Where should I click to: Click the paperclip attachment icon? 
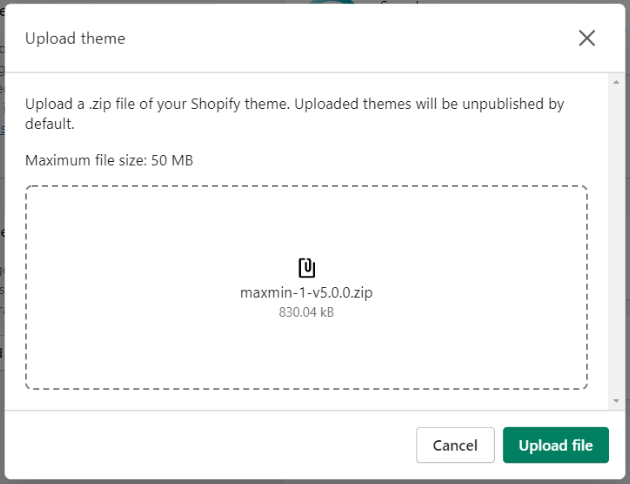pyautogui.click(x=307, y=267)
